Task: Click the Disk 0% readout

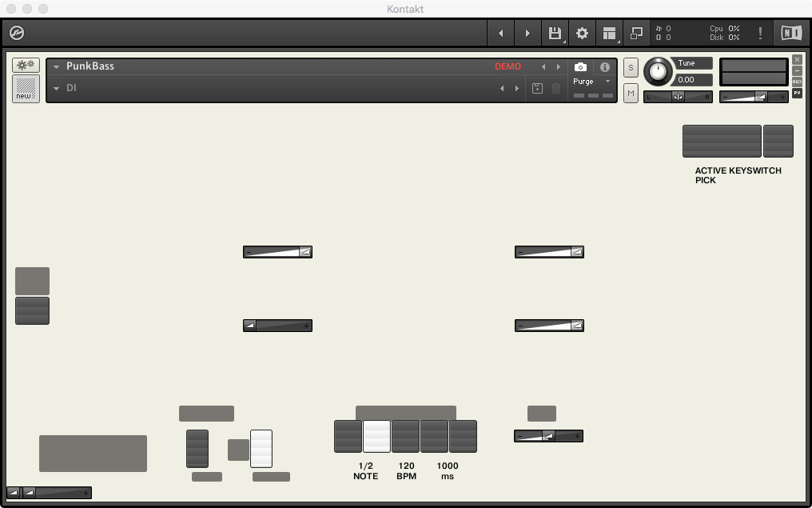Action: [x=724, y=38]
